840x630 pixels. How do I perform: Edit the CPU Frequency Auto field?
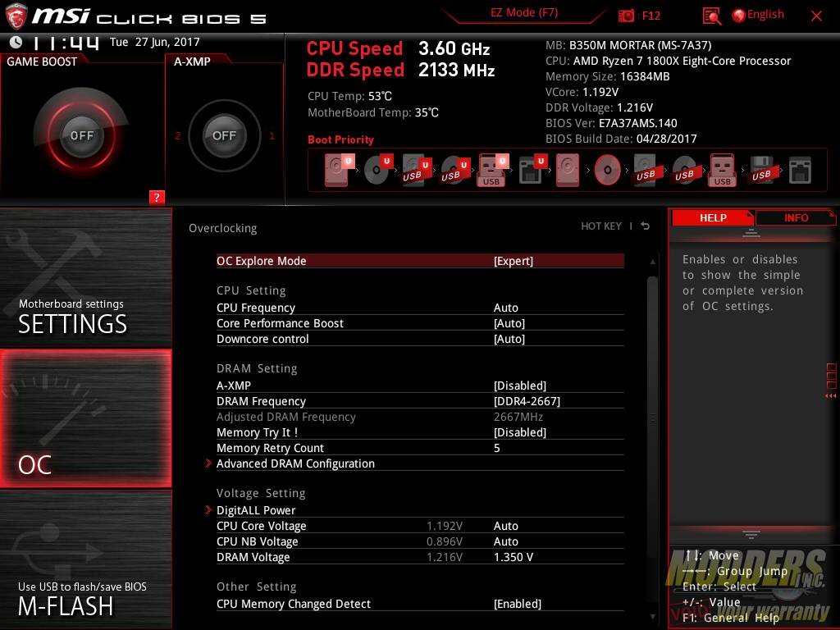click(505, 308)
